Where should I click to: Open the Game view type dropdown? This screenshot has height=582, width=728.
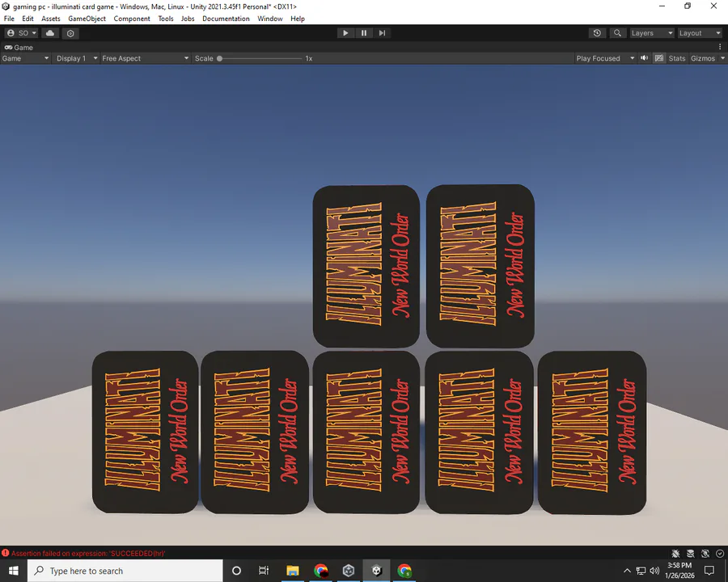[25, 58]
